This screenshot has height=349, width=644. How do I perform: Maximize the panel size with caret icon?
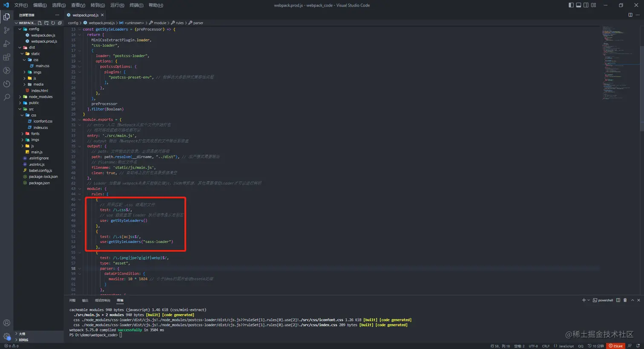pyautogui.click(x=632, y=300)
